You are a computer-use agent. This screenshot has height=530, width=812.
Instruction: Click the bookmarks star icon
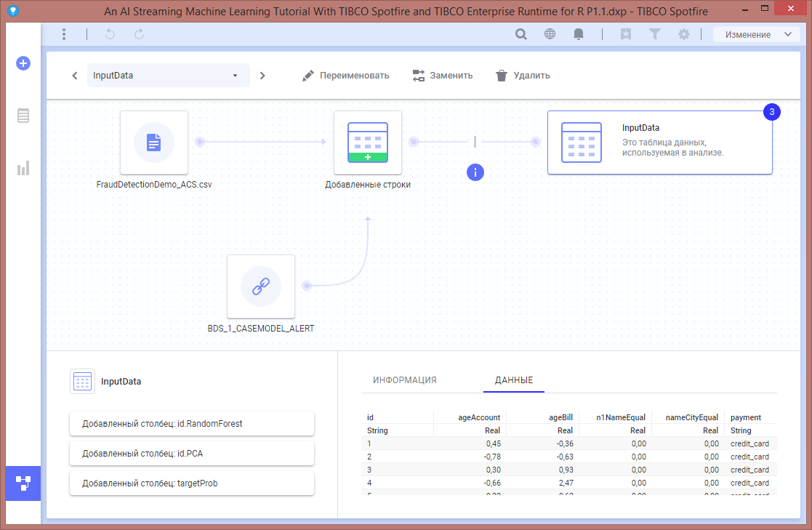point(626,34)
